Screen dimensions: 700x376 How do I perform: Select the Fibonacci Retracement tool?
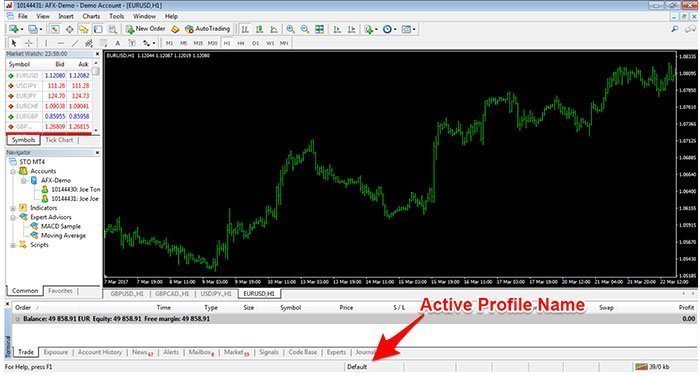pyautogui.click(x=103, y=43)
